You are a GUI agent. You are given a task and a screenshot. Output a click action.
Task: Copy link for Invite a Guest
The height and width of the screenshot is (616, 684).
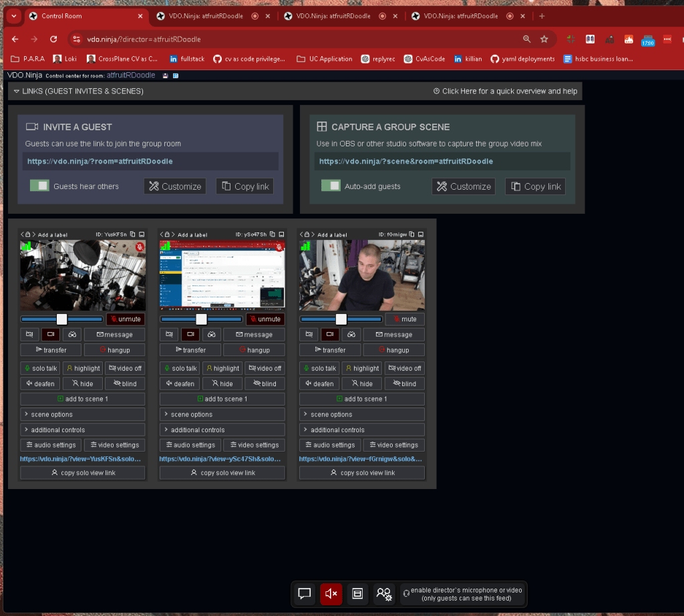(x=245, y=186)
